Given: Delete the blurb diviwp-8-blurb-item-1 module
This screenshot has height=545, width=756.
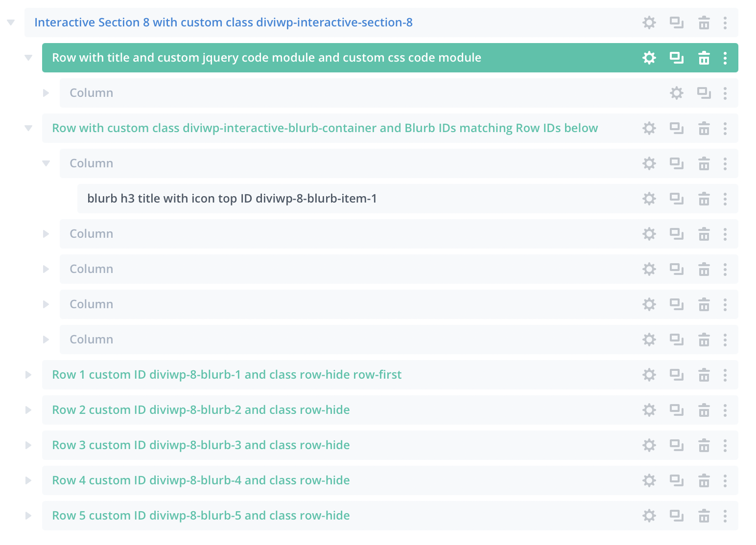Looking at the screenshot, I should coord(704,199).
